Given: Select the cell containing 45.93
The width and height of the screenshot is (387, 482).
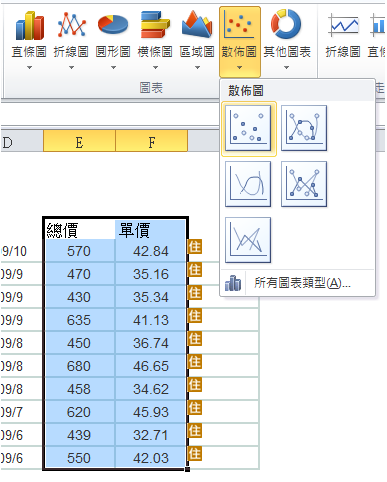Looking at the screenshot, I should tap(151, 412).
